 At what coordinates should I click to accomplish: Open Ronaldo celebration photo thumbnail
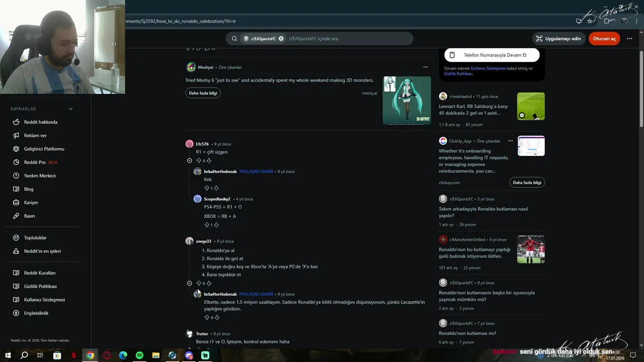point(531,249)
